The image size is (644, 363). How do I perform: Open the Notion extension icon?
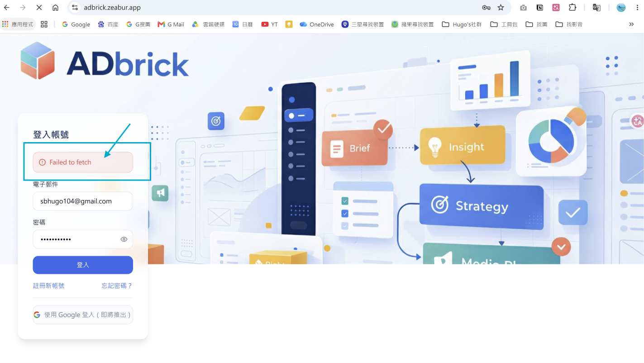click(540, 8)
